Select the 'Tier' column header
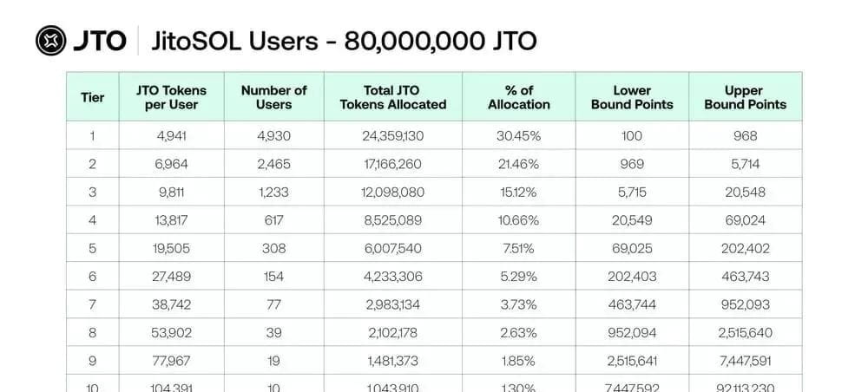Screen dimensions: 868x392 click(93, 97)
